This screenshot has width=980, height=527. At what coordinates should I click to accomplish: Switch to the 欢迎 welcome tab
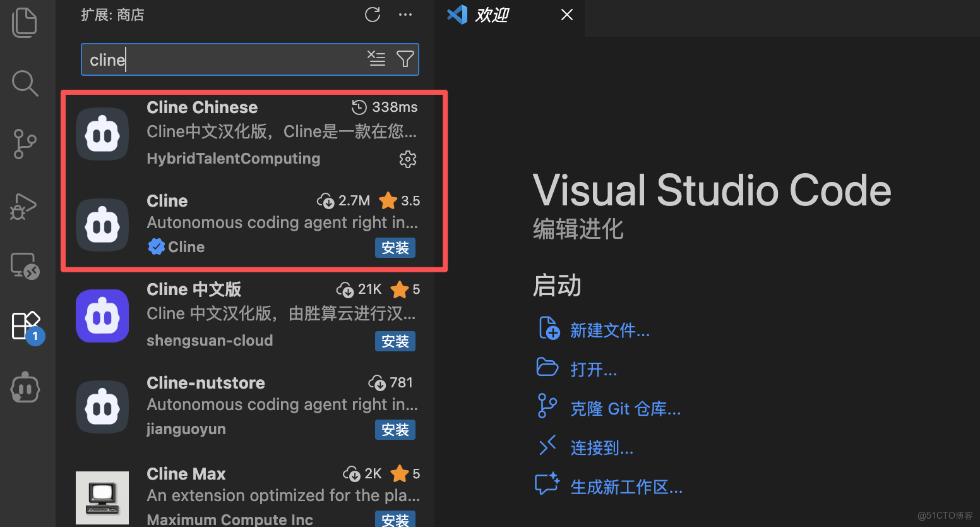(x=493, y=15)
